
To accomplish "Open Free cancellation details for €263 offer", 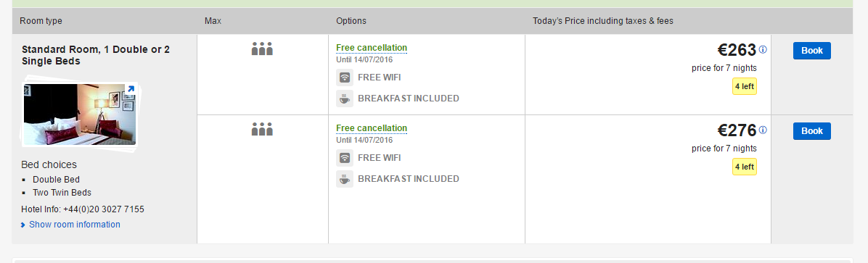I will 372,48.
